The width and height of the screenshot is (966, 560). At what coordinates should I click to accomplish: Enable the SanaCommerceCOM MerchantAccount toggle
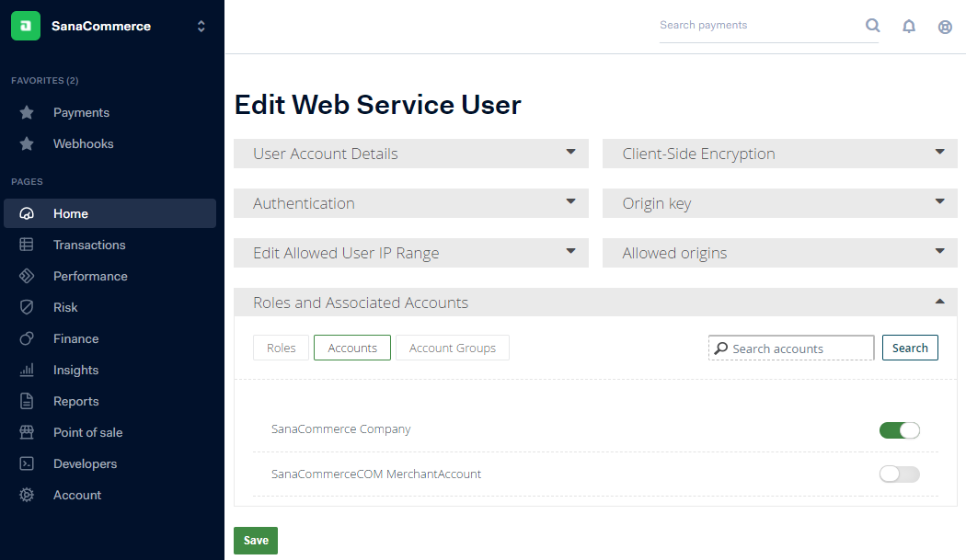click(x=900, y=474)
